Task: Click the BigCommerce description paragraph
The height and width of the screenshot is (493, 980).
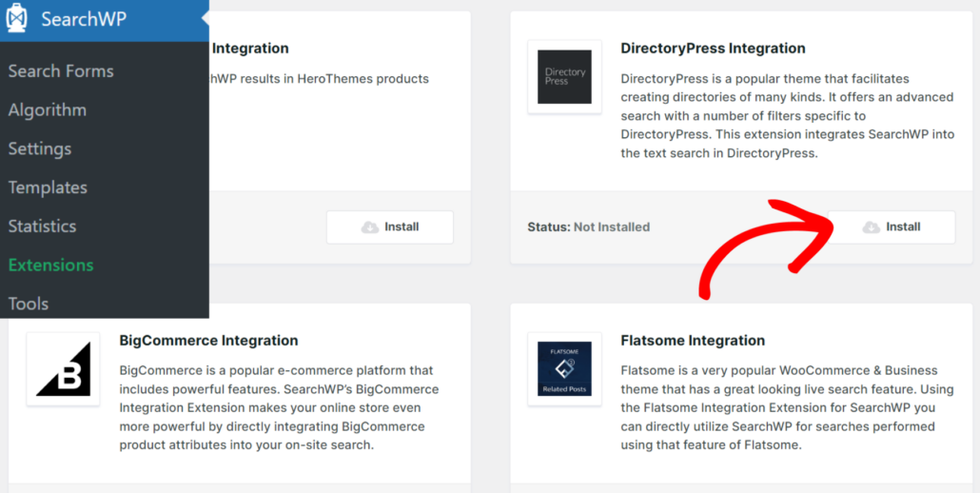Action: 280,407
